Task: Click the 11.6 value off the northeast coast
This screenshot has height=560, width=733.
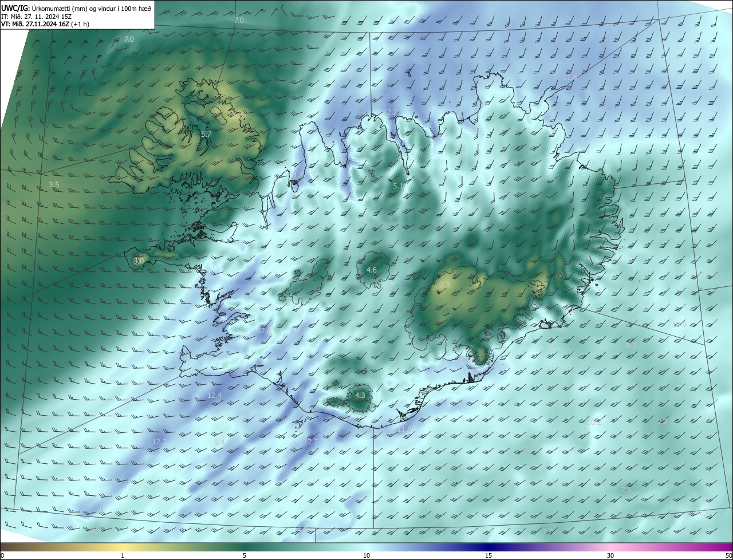Action: coord(570,77)
